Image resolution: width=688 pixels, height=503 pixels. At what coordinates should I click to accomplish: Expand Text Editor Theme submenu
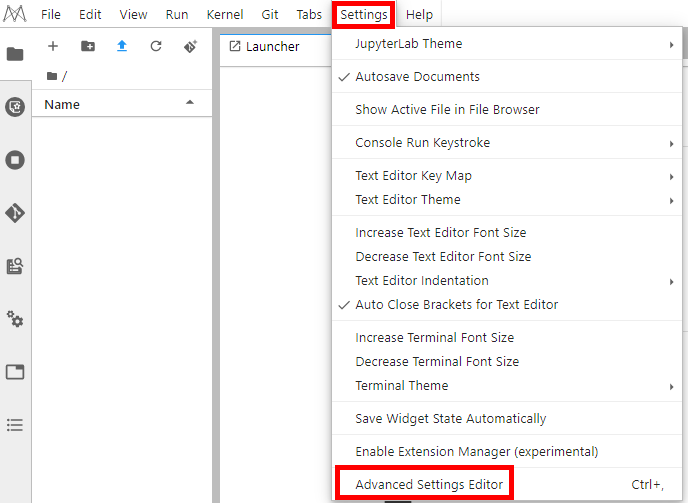click(x=507, y=199)
